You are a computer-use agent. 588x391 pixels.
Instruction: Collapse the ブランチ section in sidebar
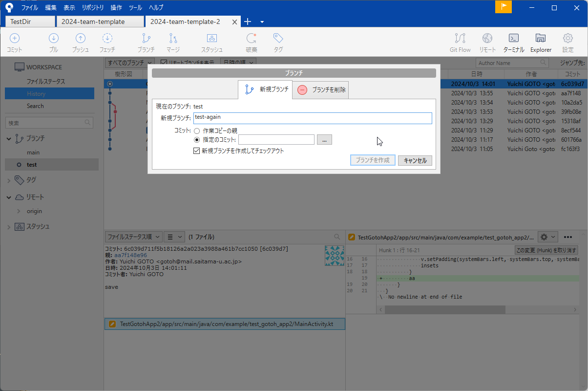pyautogui.click(x=9, y=139)
